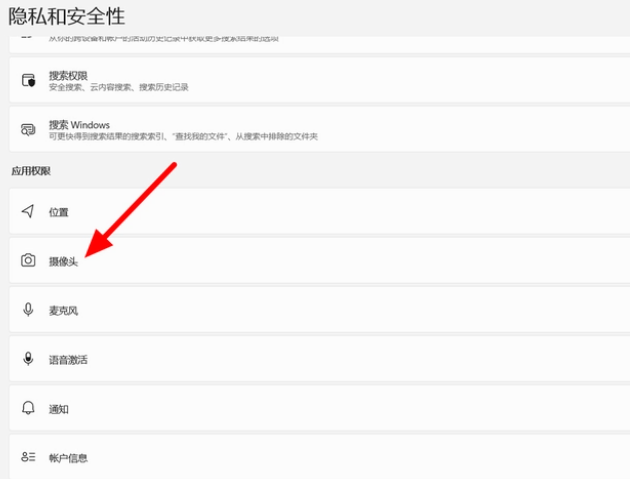Click the Voice activation (语音激活) icon
This screenshot has height=479, width=630.
(x=29, y=359)
